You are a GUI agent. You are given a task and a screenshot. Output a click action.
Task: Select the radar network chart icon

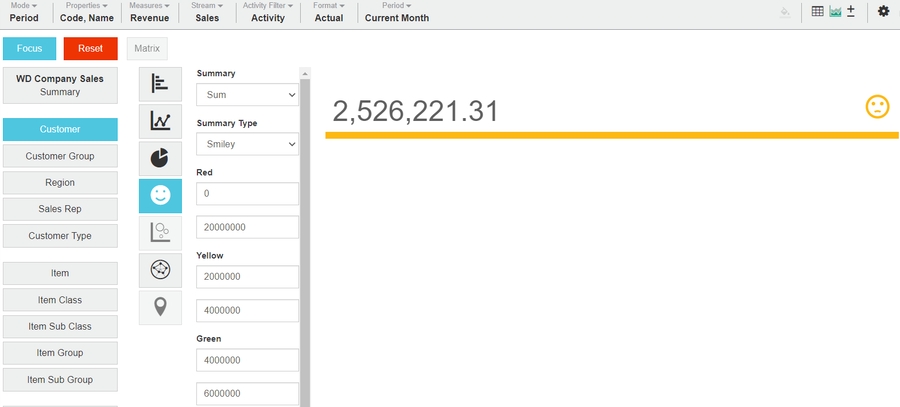coord(160,269)
